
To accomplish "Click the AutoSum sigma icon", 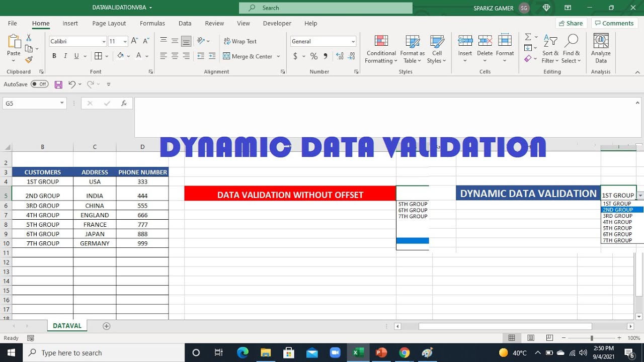I will tap(528, 37).
